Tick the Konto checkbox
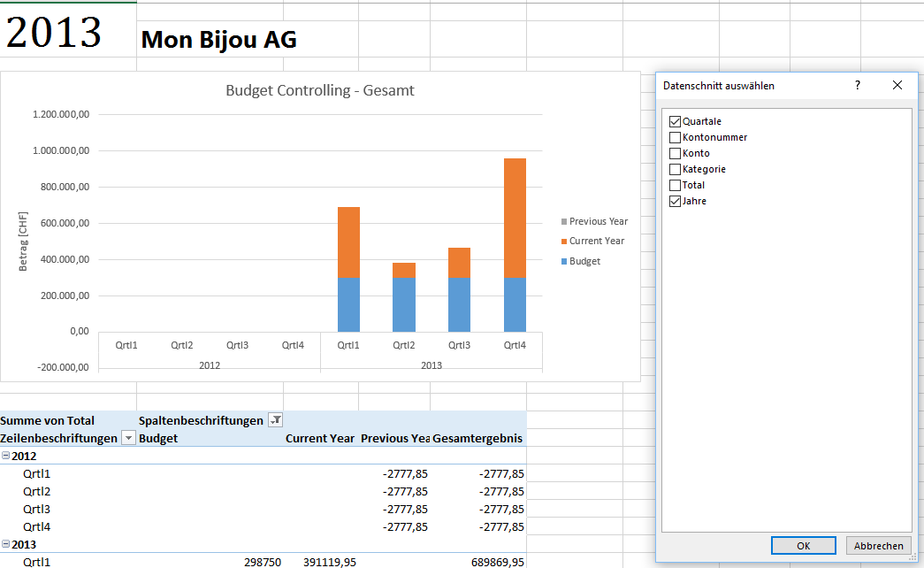Viewport: 924px width, 568px height. [x=676, y=153]
